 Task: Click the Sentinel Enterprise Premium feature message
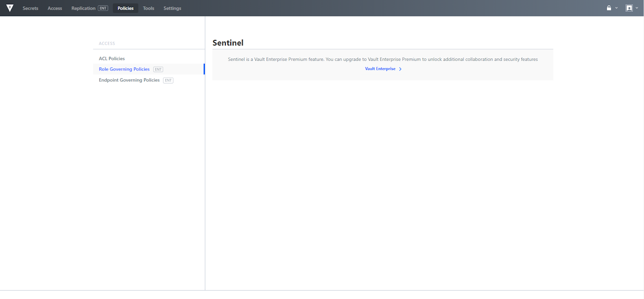pyautogui.click(x=383, y=59)
